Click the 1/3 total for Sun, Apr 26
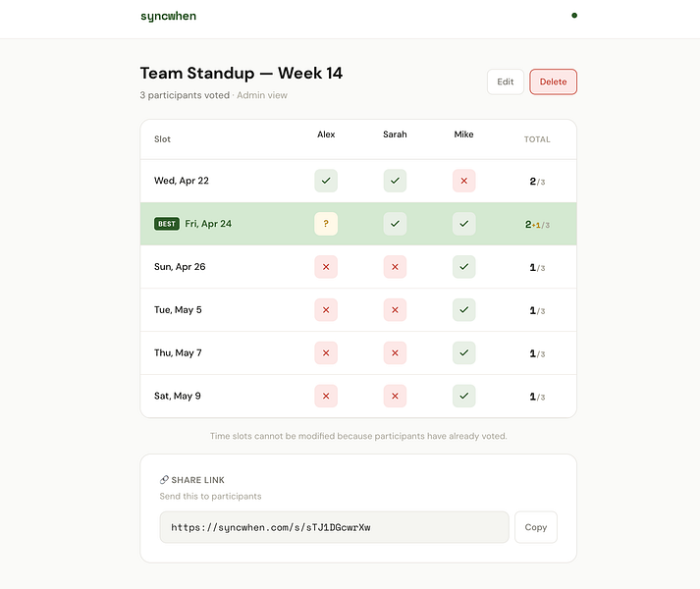 [537, 267]
